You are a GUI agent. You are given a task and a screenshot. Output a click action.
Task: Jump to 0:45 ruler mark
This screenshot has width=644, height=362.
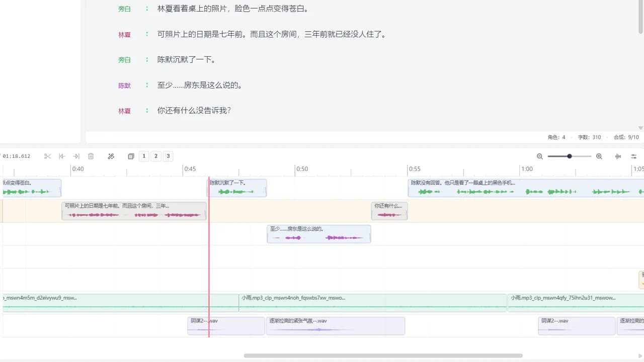(190, 169)
